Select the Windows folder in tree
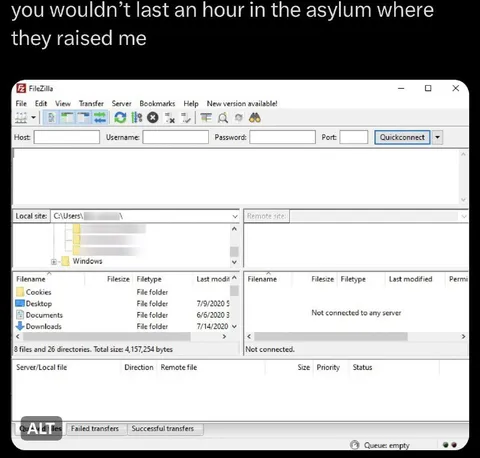480x458 pixels. (x=87, y=261)
